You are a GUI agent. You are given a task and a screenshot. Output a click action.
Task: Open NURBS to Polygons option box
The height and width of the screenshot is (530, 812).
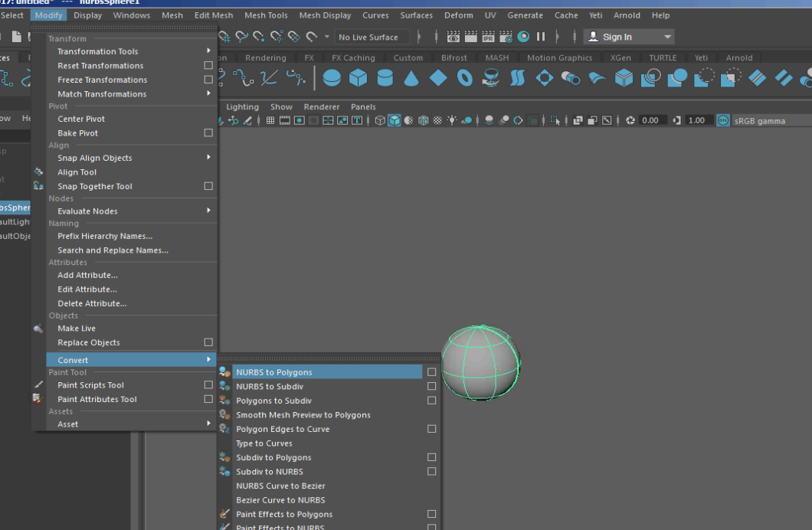pyautogui.click(x=432, y=372)
